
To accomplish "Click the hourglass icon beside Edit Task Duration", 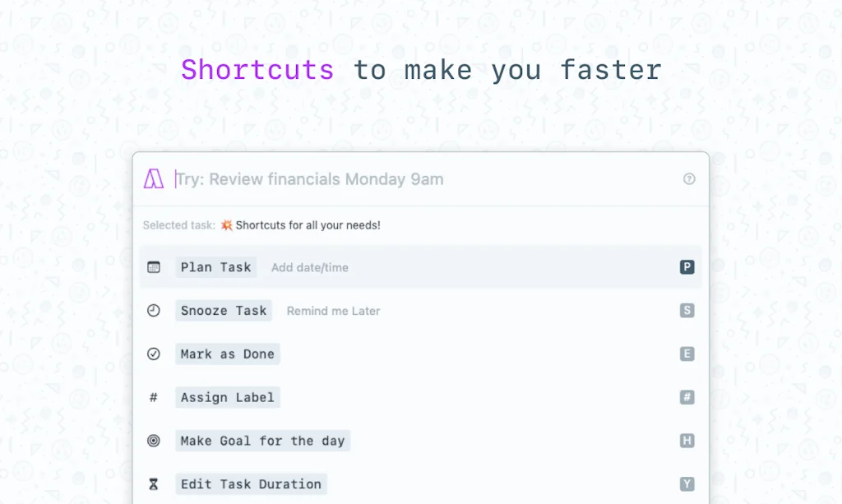I will pyautogui.click(x=154, y=484).
